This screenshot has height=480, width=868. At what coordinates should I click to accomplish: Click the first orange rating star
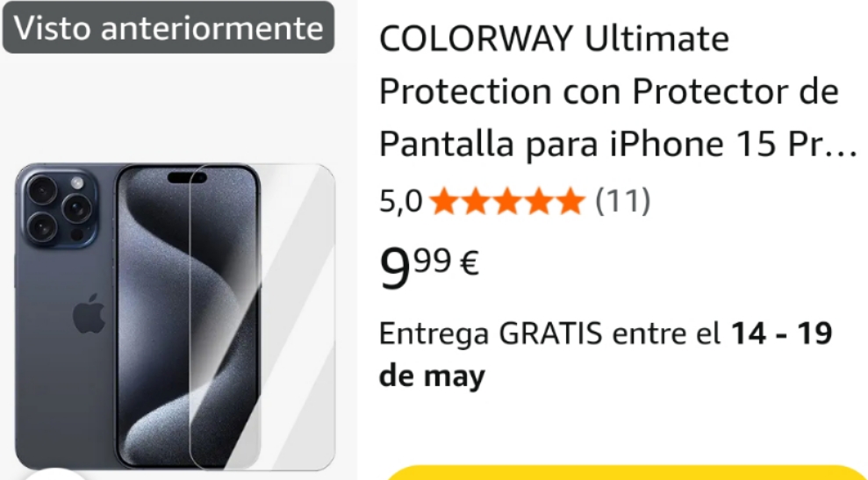[444, 200]
